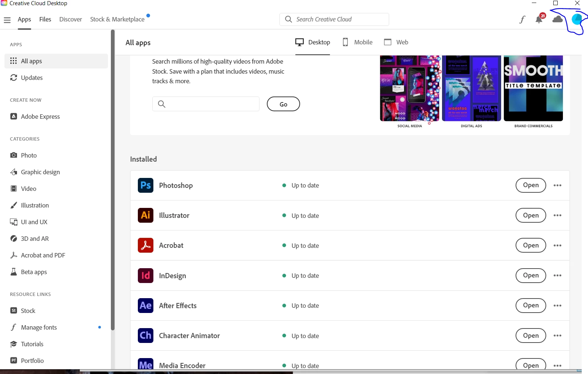Screen dimensions: 588x374
Task: Click the Acrobat 'Up to date' status
Action: click(305, 246)
